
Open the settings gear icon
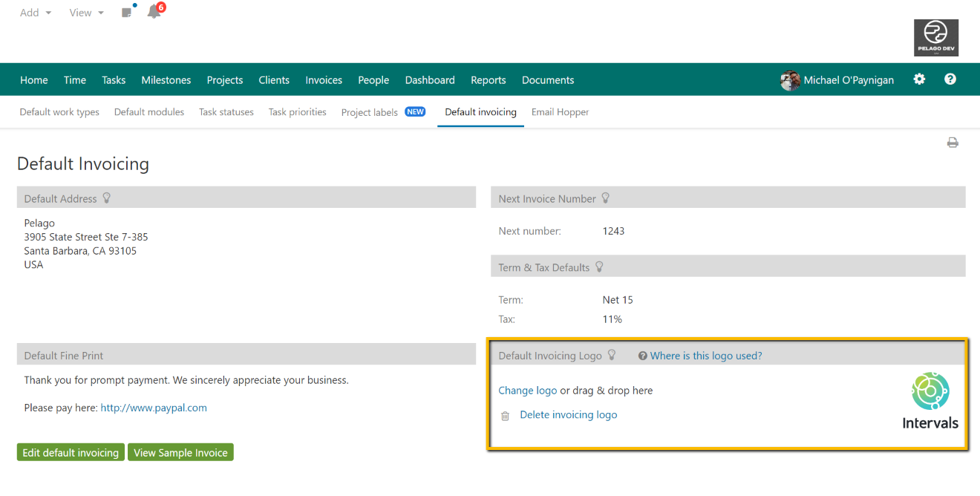point(919,79)
